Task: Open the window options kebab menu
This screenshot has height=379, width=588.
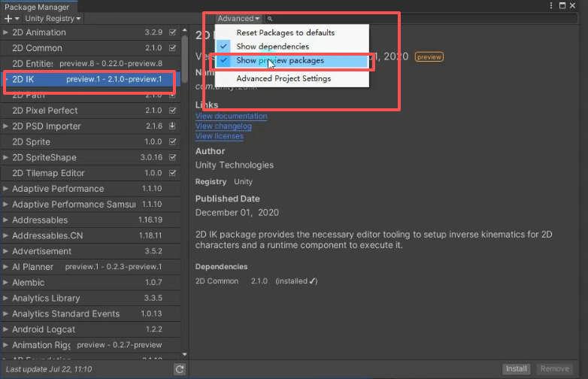Action: (x=551, y=5)
